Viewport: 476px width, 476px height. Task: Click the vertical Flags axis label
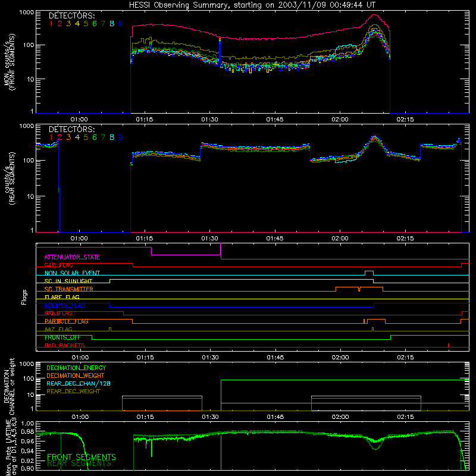click(x=24, y=297)
